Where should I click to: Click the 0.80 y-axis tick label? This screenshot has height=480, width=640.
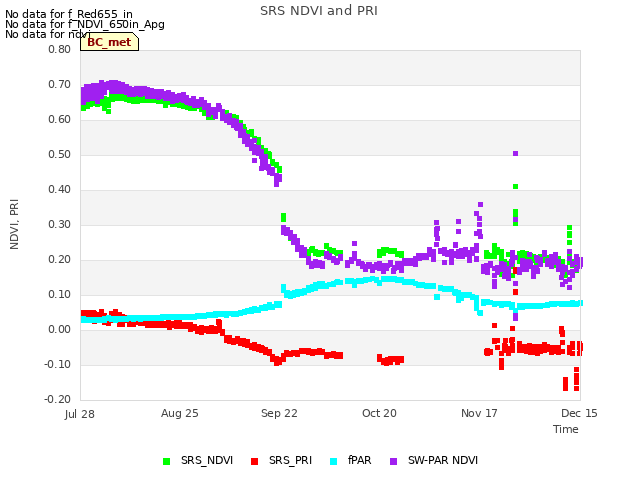(60, 49)
